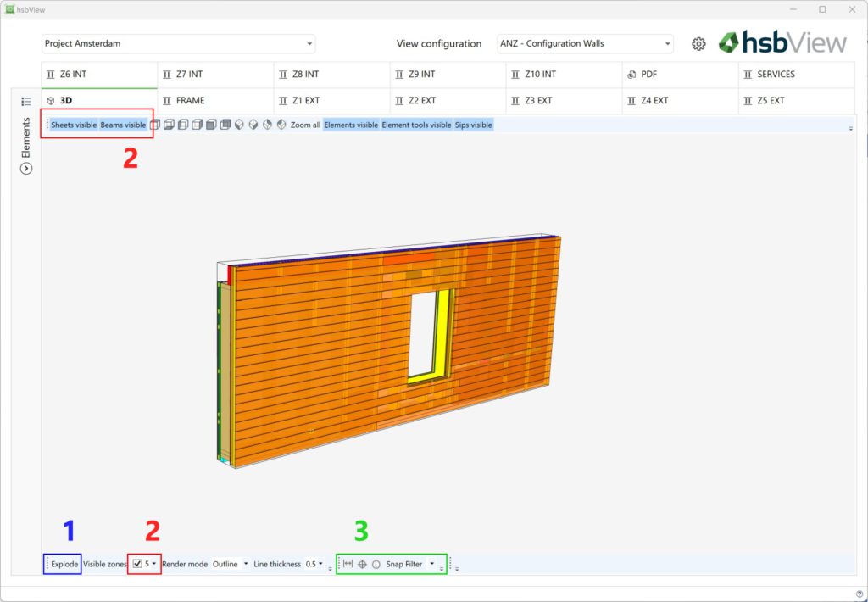This screenshot has width=868, height=602.
Task: Select the first isometric view icon
Action: tap(239, 125)
